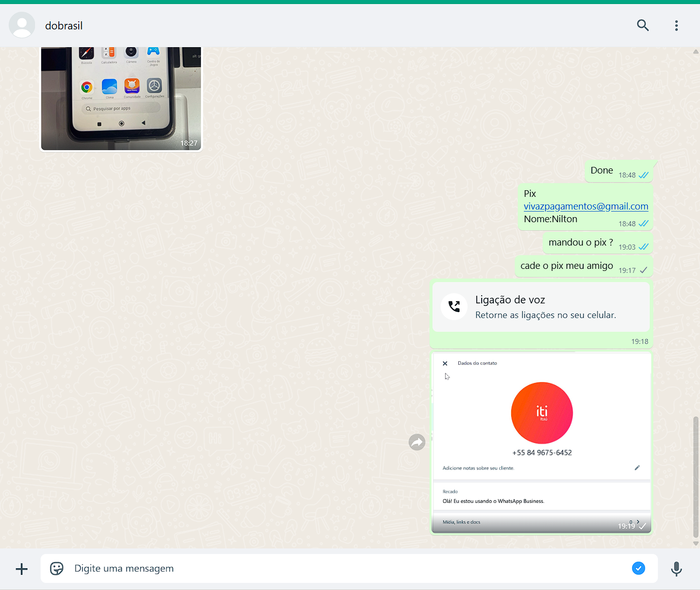Screen dimensions: 700x590
Task: Click the "cade o pix meu amigo" message
Action: coord(566,266)
